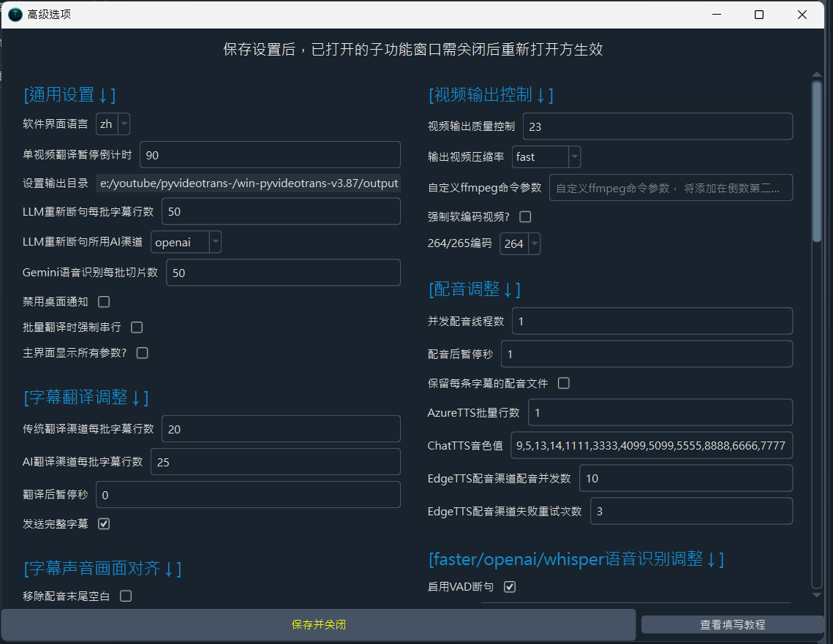Open the 软件界面语言 dropdown
833x644 pixels.
pyautogui.click(x=113, y=124)
